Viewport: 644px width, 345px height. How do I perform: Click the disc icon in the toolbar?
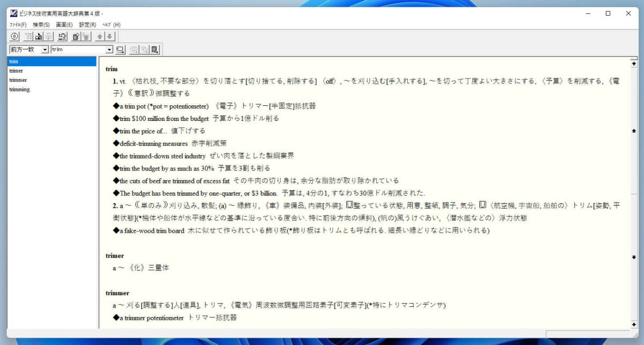[14, 37]
